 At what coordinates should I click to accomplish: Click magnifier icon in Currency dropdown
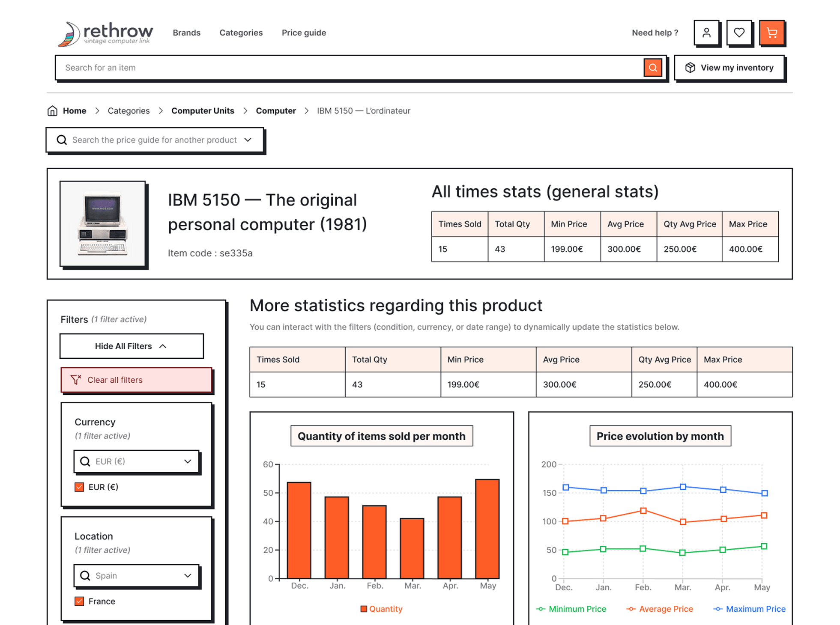(x=85, y=461)
